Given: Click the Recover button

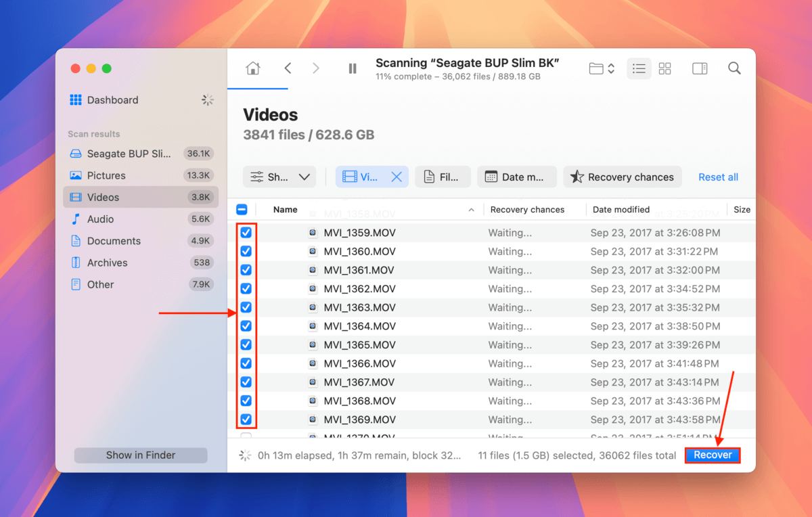Looking at the screenshot, I should tap(713, 455).
